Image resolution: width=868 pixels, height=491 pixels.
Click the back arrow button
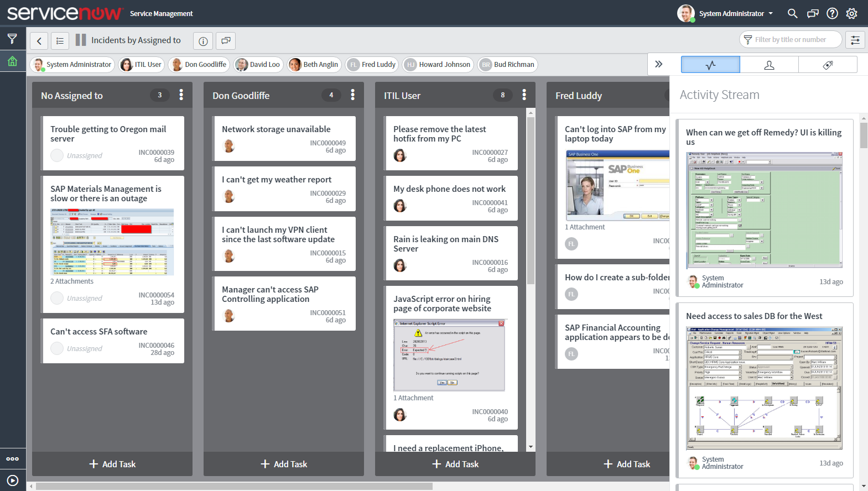click(39, 40)
